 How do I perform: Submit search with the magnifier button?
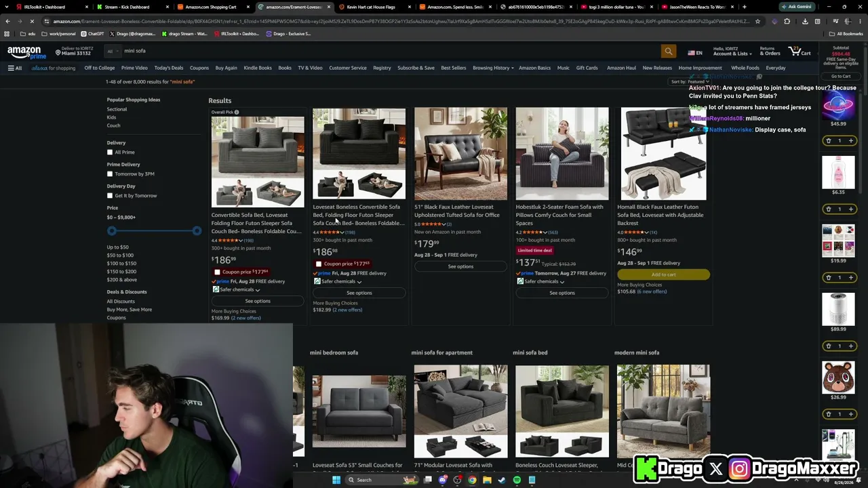click(x=668, y=52)
